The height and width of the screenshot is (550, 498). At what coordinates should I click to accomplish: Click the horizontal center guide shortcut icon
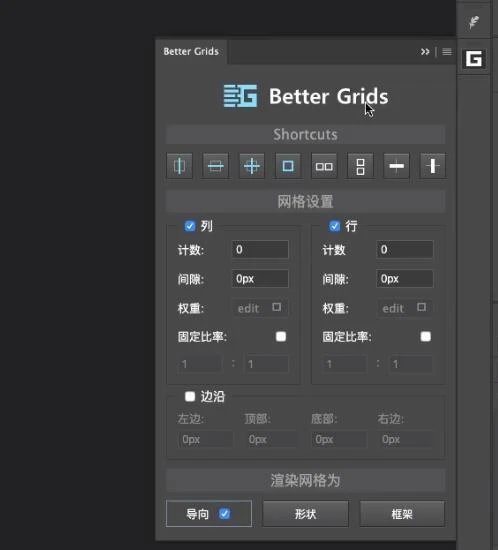tap(216, 166)
